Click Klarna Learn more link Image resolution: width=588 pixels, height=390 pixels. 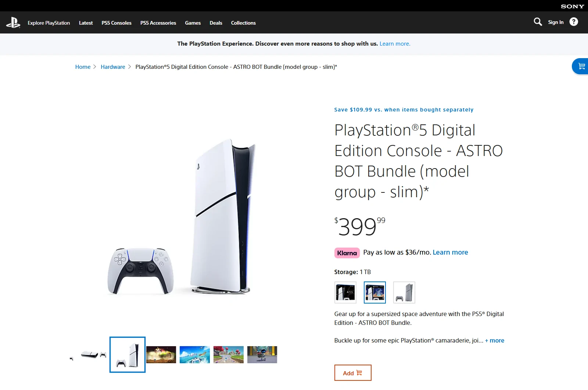pyautogui.click(x=450, y=252)
